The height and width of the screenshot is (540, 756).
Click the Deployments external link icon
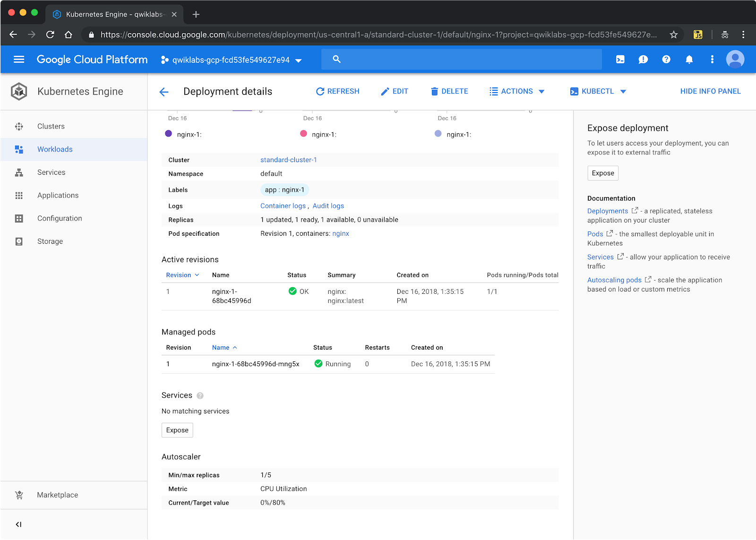(x=635, y=211)
